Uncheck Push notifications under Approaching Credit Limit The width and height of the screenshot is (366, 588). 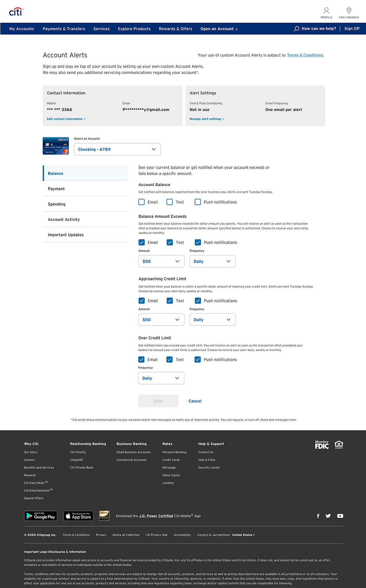(x=198, y=301)
